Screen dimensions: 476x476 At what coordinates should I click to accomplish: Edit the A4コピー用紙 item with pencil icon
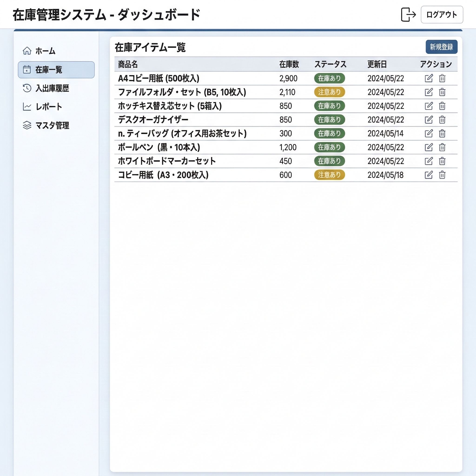tap(429, 78)
